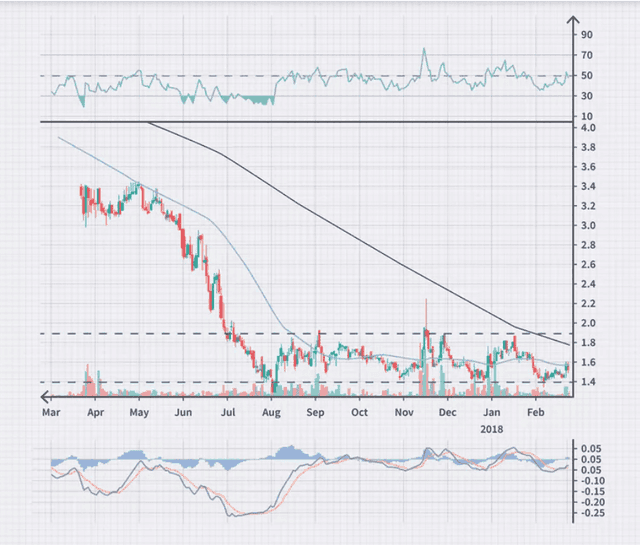Select the dashed resistance line near 1.9
The image size is (640, 545).
[x=300, y=333]
